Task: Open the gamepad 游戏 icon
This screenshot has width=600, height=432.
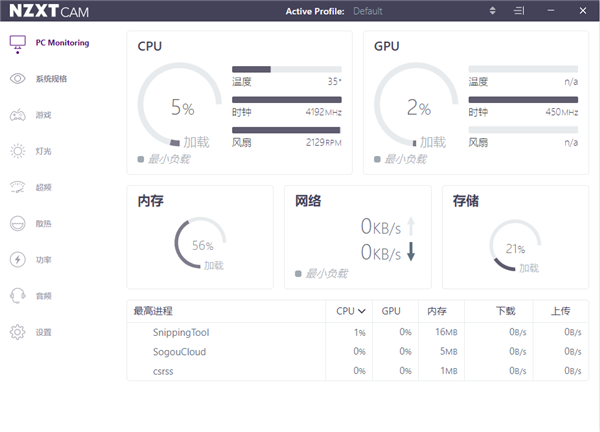Action: [x=18, y=115]
